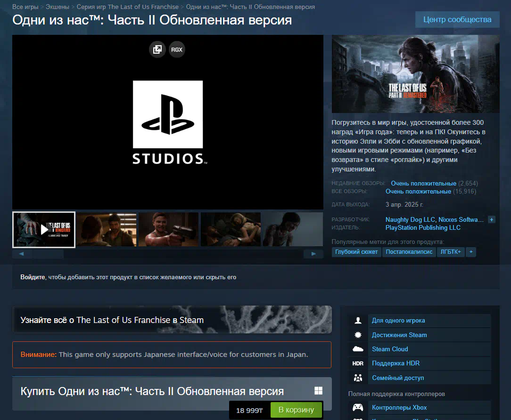Open the Naughty Dog LLC developer link
This screenshot has width=511, height=420.
[410, 219]
